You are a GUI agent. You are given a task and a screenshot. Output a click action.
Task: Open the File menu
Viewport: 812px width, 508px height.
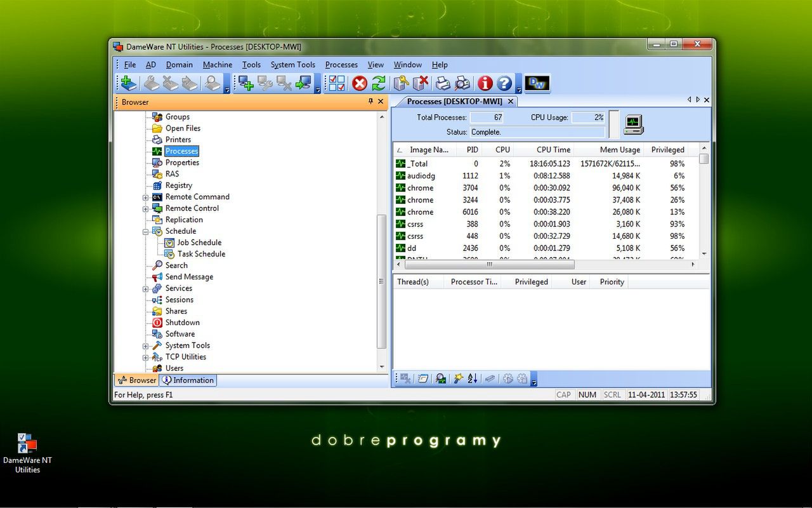click(x=130, y=65)
